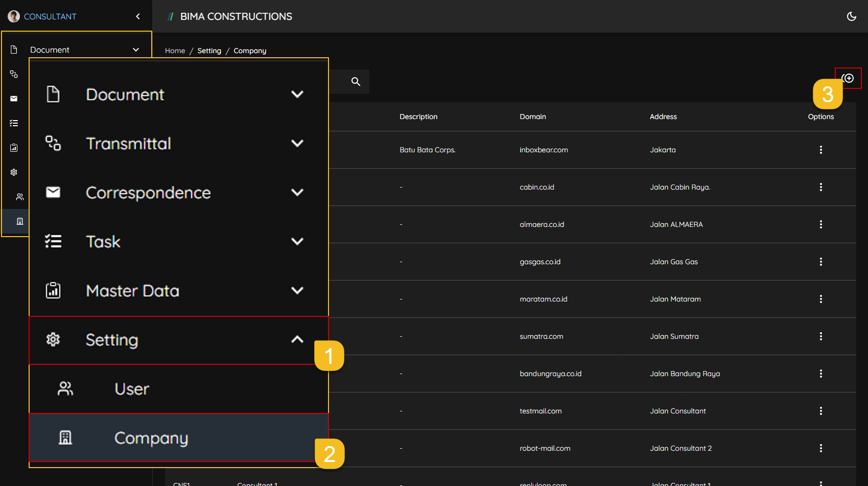Screen dimensions: 868x486
Task: Click the Setting breadcrumb link
Action: (209, 51)
